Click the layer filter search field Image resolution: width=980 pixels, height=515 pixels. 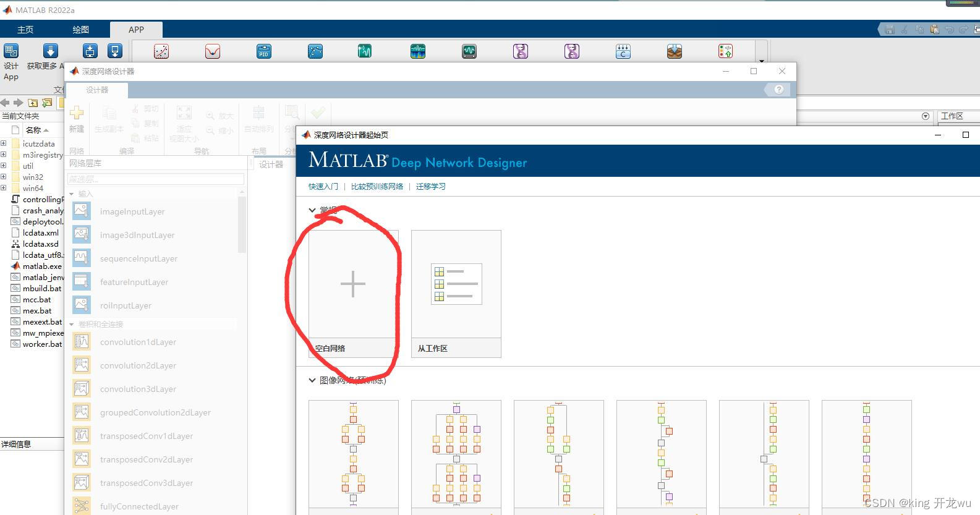point(156,179)
